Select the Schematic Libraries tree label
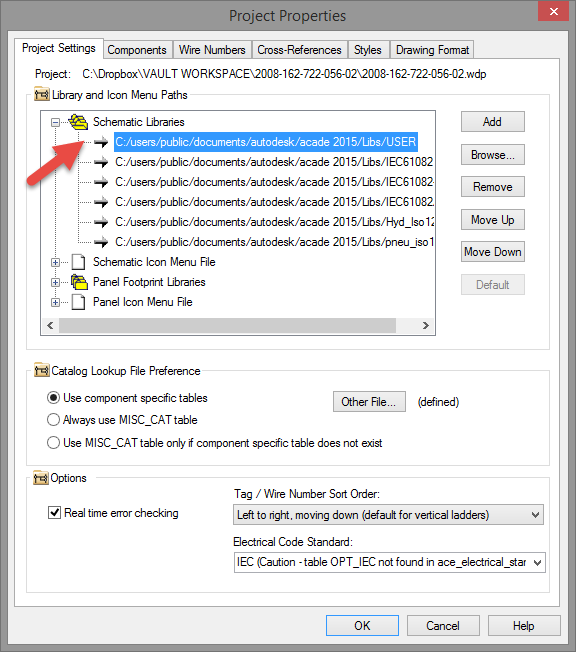The height and width of the screenshot is (652, 576). coord(138,122)
